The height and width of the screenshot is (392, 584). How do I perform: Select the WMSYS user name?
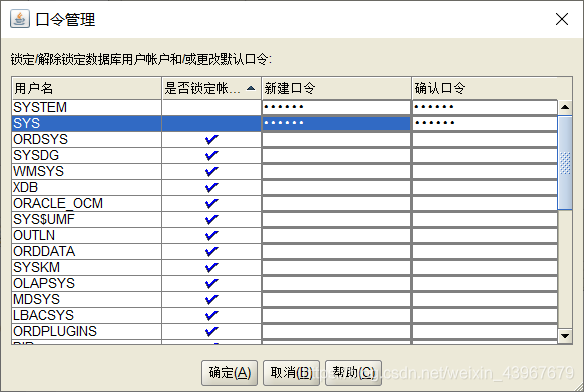pos(38,171)
